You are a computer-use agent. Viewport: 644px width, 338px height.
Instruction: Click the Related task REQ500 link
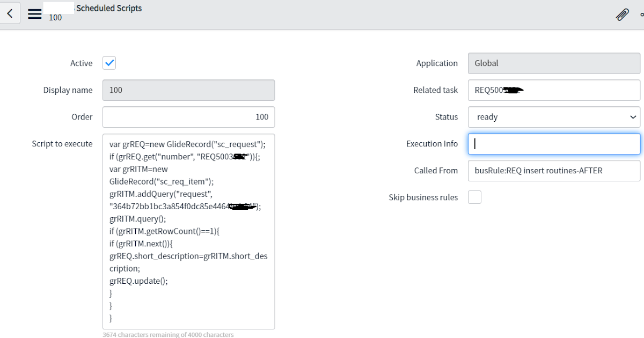[553, 90]
